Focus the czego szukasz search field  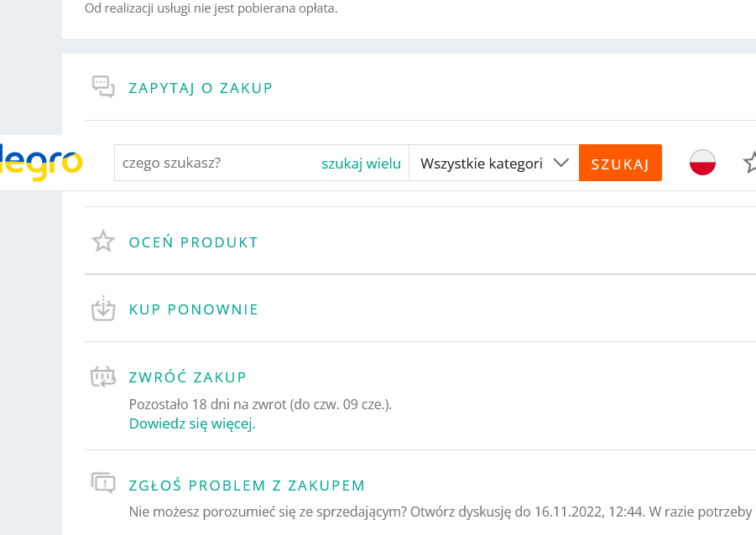click(214, 164)
